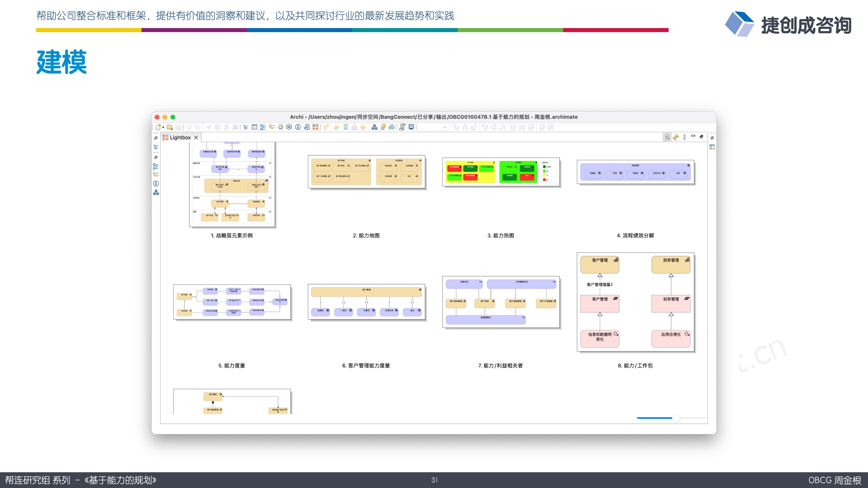The height and width of the screenshot is (488, 868).
Task: Open the Models Tree icon in the left sidebar
Action: click(156, 147)
